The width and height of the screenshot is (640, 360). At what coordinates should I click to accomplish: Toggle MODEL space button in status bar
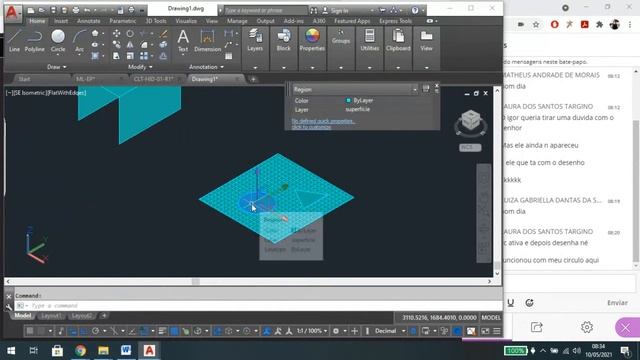point(491,318)
